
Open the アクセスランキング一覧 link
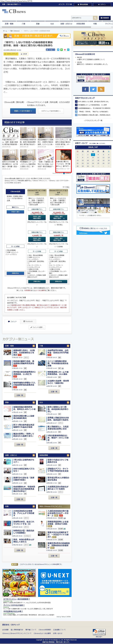[93, 120]
